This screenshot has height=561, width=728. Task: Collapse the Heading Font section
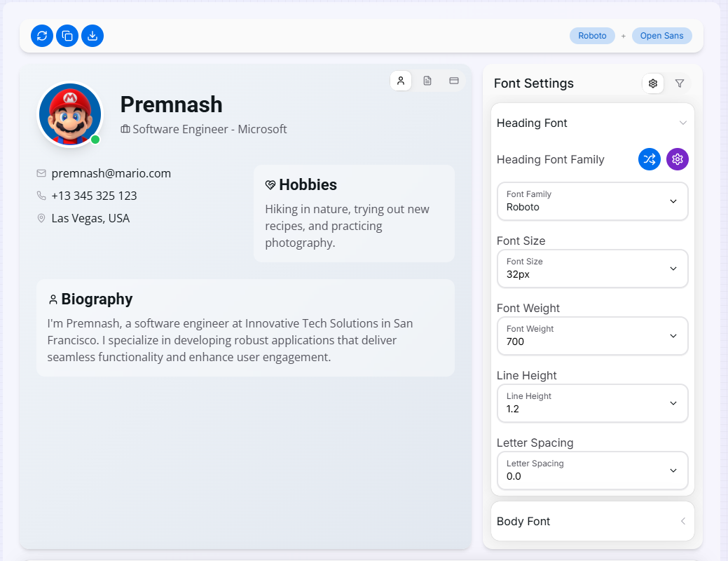[683, 122]
